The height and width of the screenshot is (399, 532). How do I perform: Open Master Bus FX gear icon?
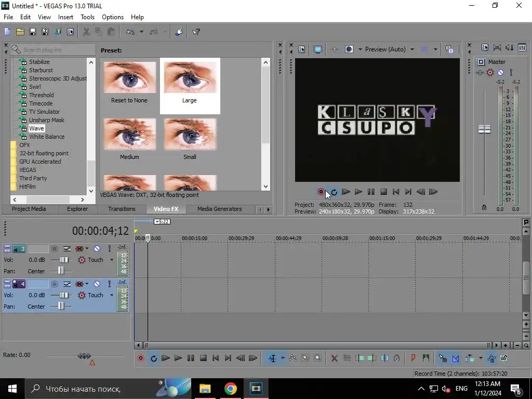[490, 72]
